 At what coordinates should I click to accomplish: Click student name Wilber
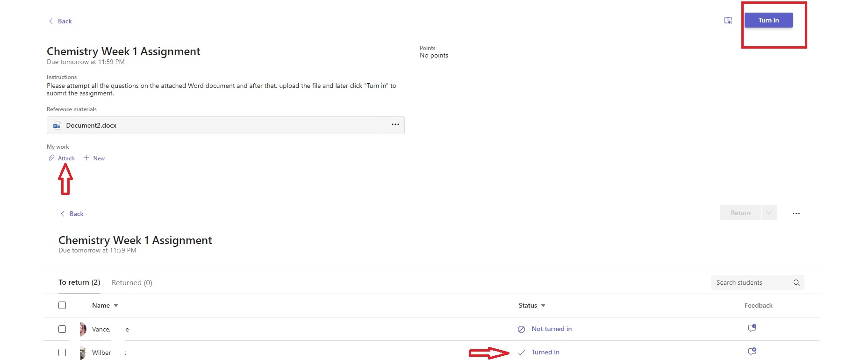click(102, 353)
